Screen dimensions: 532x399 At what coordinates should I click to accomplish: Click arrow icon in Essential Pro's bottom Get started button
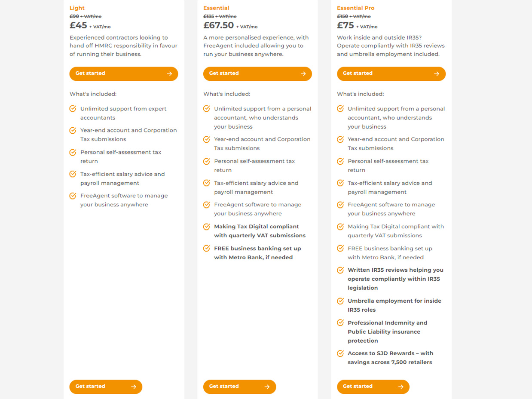coord(401,387)
